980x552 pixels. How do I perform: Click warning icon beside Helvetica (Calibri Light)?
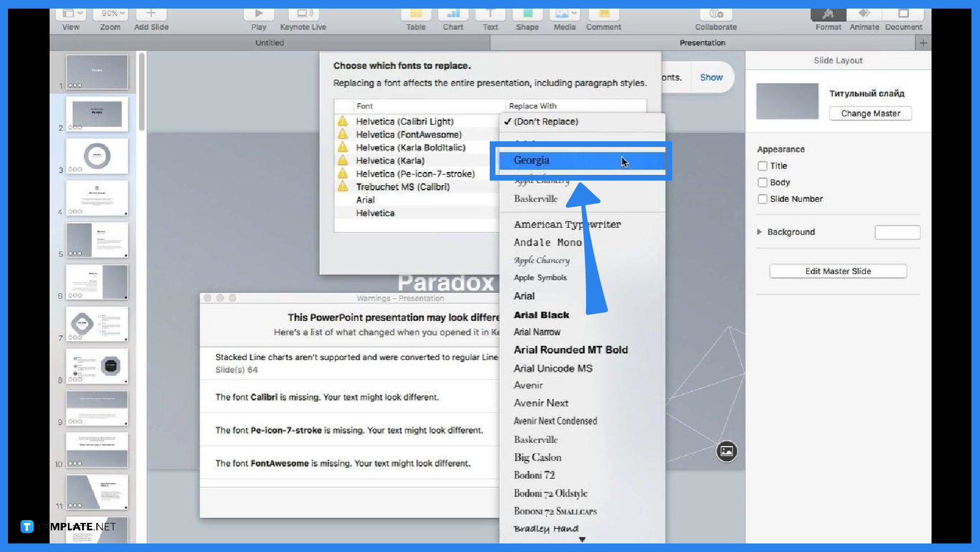[343, 121]
